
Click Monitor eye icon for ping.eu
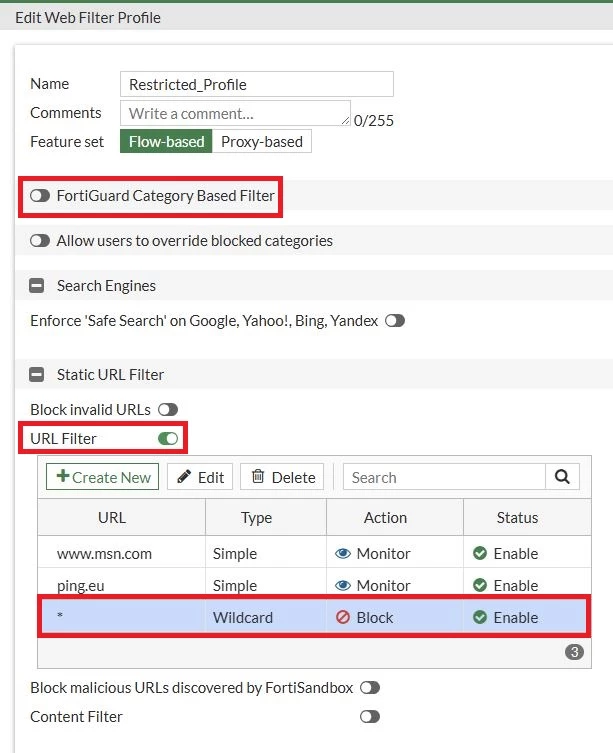tap(343, 585)
